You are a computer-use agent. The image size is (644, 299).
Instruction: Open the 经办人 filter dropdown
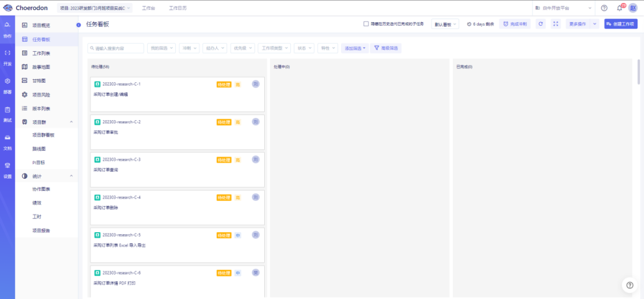pos(215,48)
